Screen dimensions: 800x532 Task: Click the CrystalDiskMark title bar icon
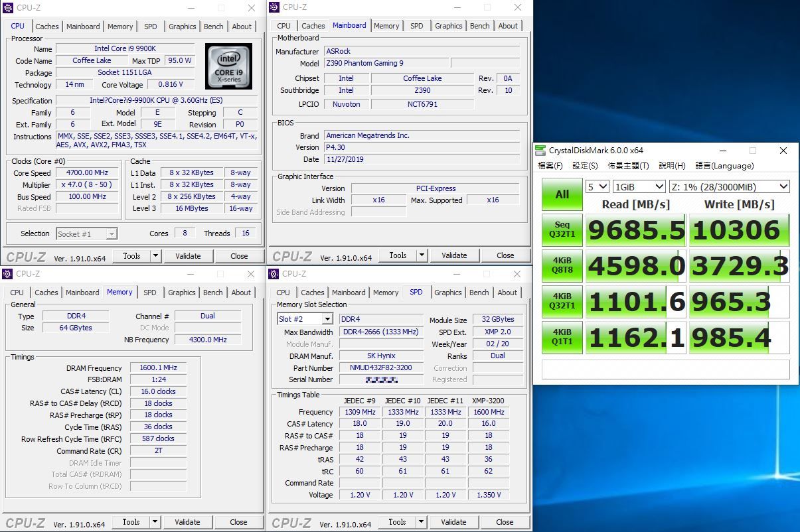click(x=541, y=150)
